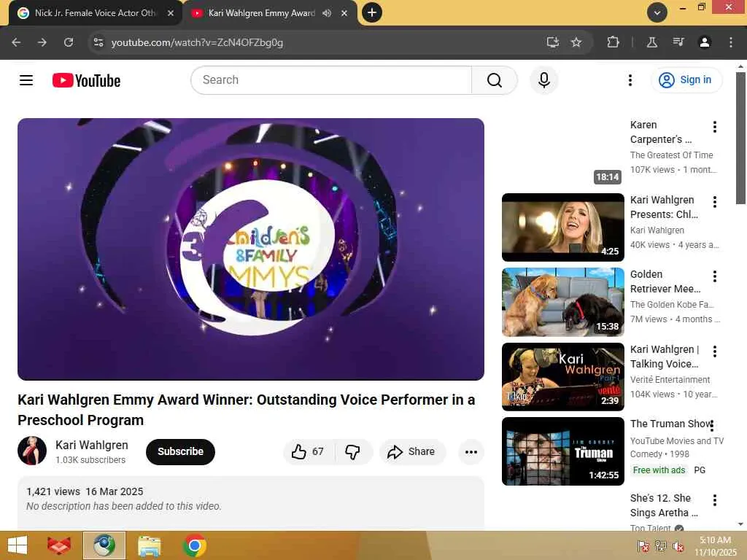Open options menu for The Truman Show
Viewport: 747px width, 560px height.
pyautogui.click(x=712, y=425)
